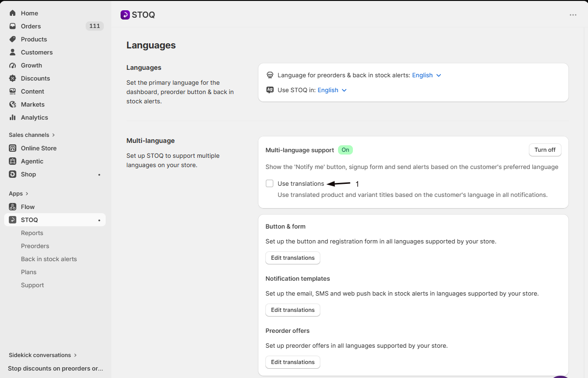588x378 pixels.
Task: Click the Growth target icon
Action: pyautogui.click(x=13, y=65)
